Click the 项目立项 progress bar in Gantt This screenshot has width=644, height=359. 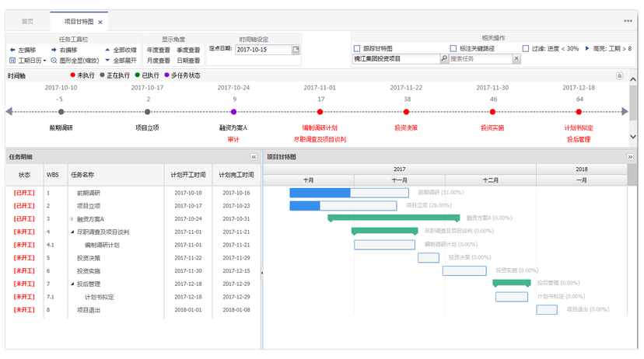click(343, 206)
